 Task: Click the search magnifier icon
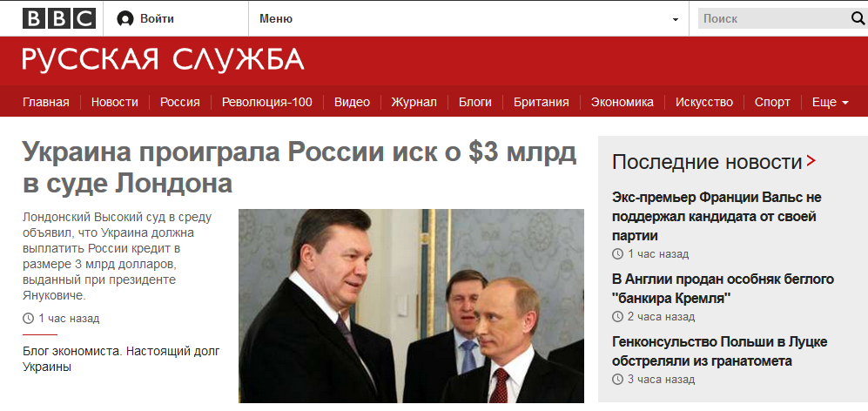click(858, 19)
